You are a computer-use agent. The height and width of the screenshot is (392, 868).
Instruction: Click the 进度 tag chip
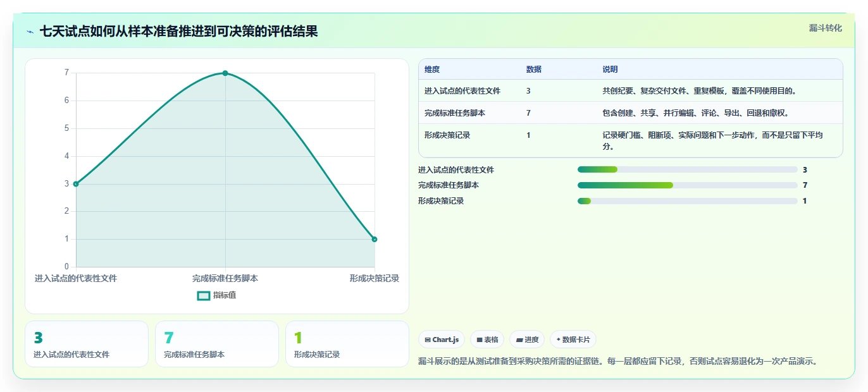[x=527, y=340]
